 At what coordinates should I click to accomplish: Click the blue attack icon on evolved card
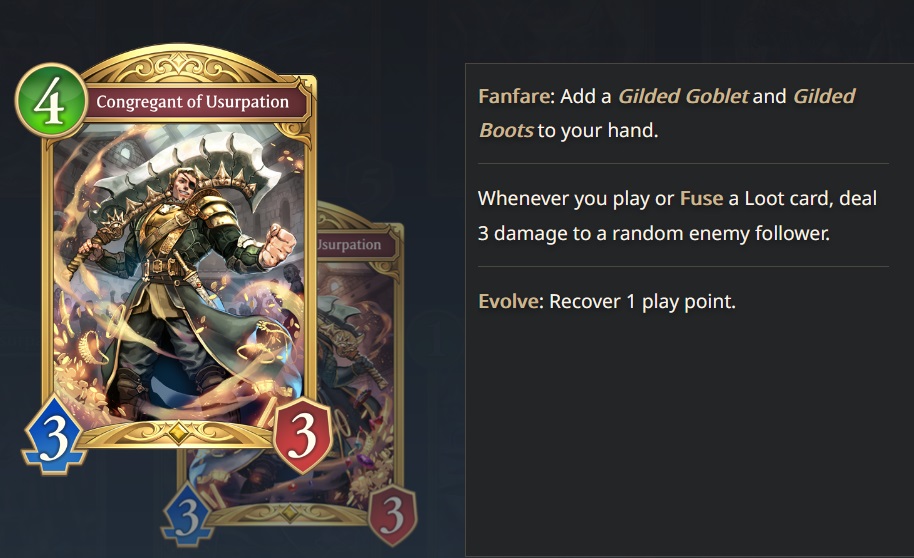click(188, 515)
